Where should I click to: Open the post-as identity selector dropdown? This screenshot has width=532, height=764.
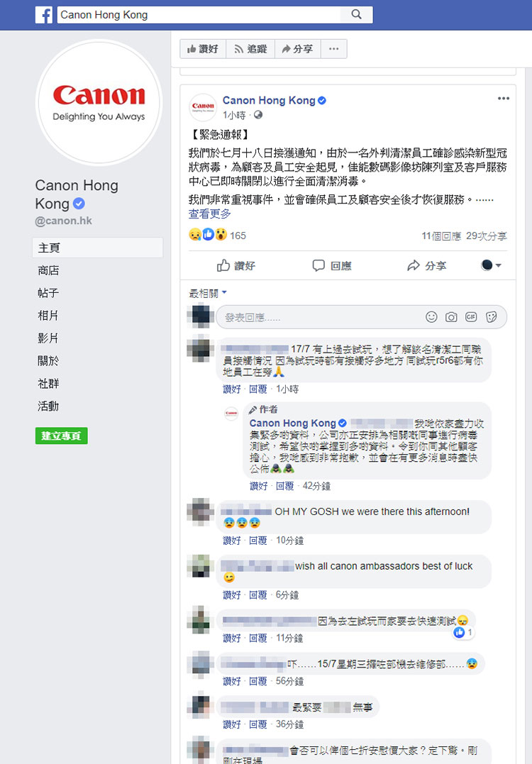coord(491,265)
